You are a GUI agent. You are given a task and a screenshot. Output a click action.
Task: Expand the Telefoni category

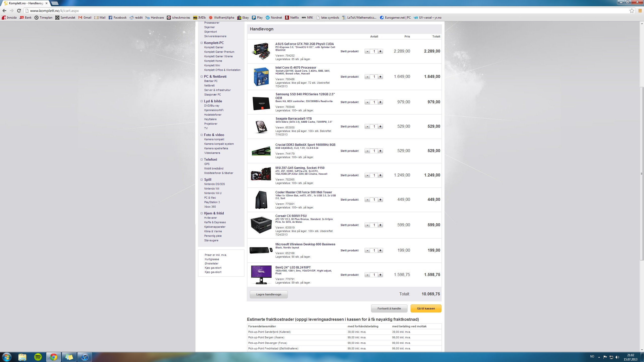point(202,160)
